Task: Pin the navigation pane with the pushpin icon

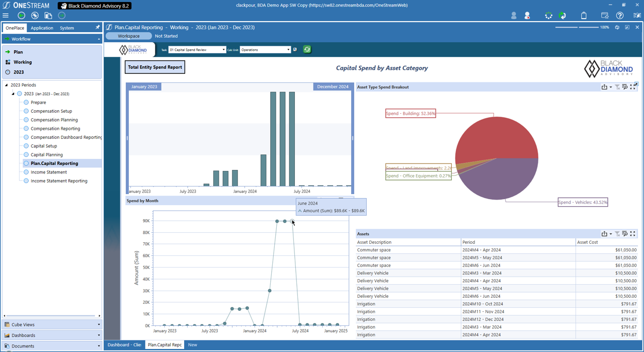Action: 98,28
